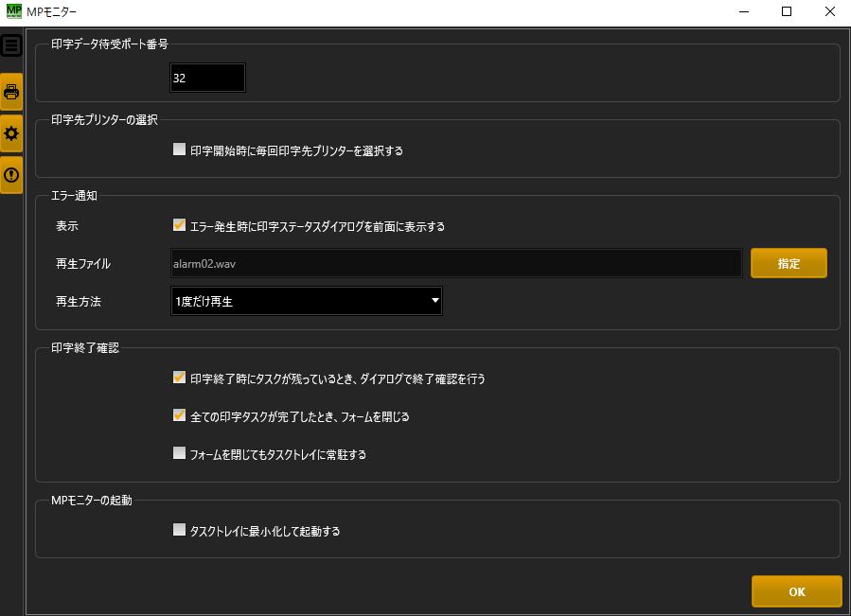
Task: Close the MPモニター window
Action: point(830,11)
